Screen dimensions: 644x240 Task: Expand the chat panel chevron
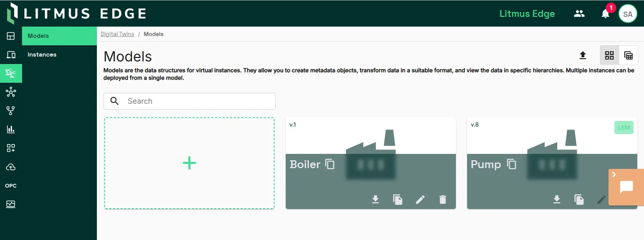pos(614,174)
